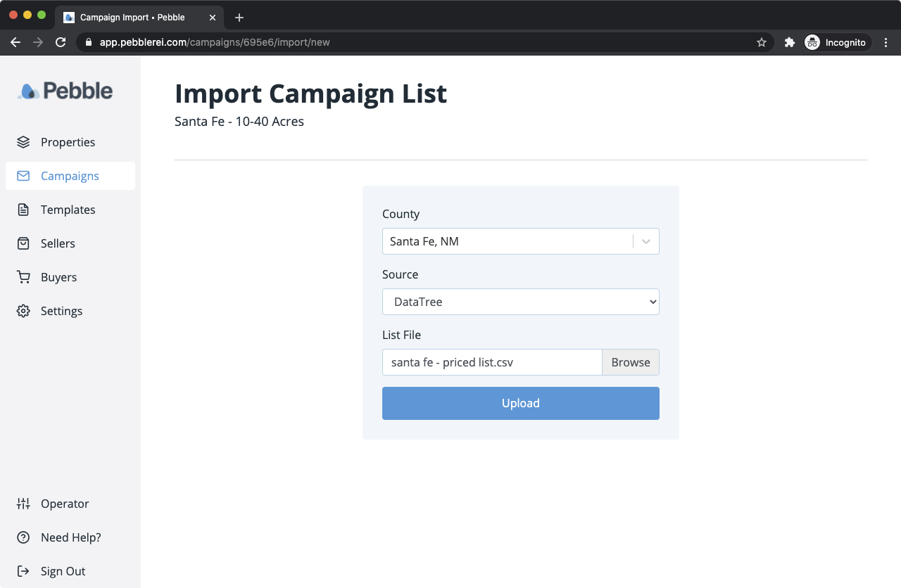Click the Settings gear icon
Screen dimensions: 901x588
pyautogui.click(x=23, y=311)
